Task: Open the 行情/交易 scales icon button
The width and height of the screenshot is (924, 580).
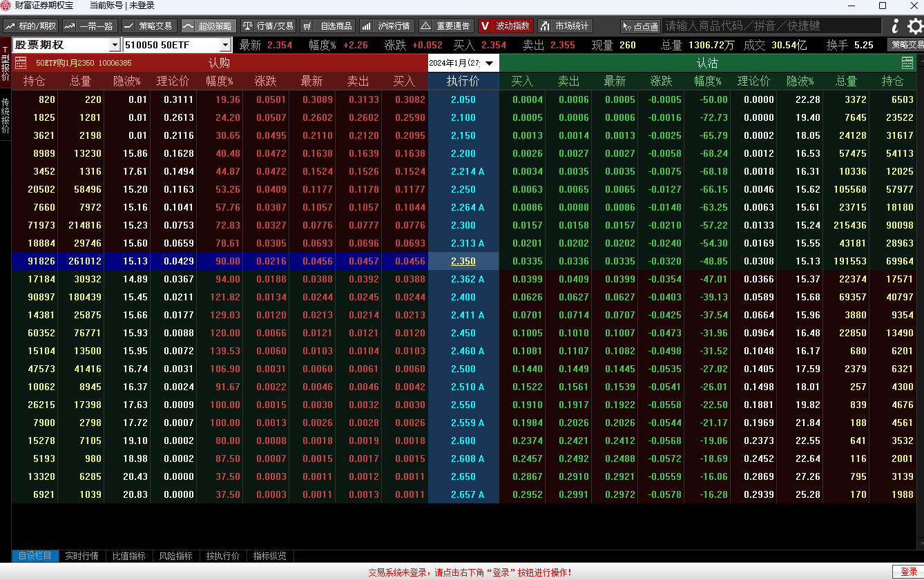Action: [x=268, y=26]
